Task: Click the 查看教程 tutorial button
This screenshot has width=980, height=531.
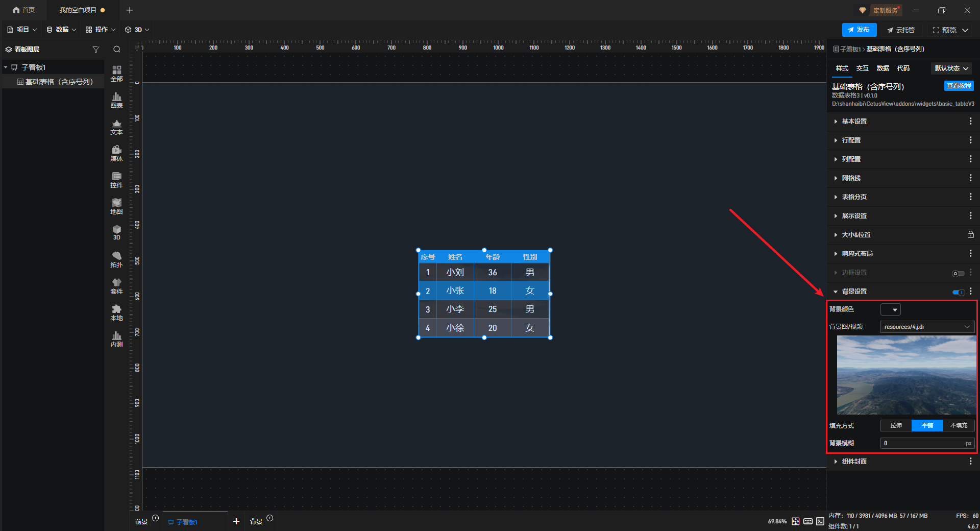Action: click(959, 86)
